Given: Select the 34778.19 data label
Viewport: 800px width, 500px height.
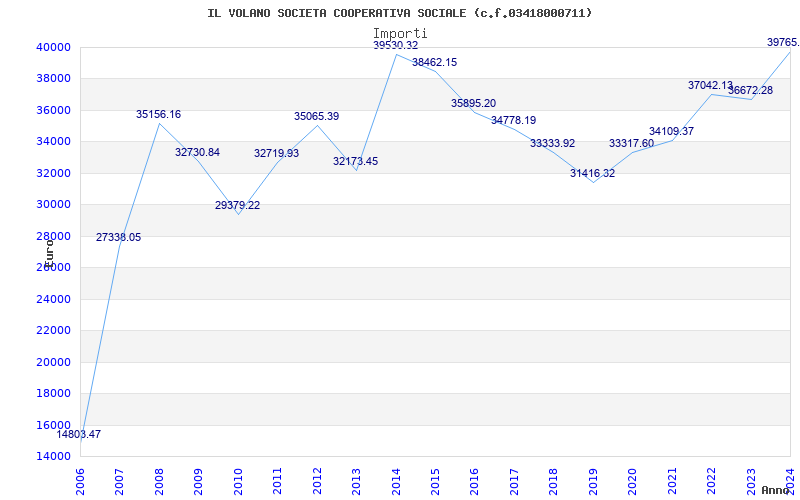Looking at the screenshot, I should (514, 120).
